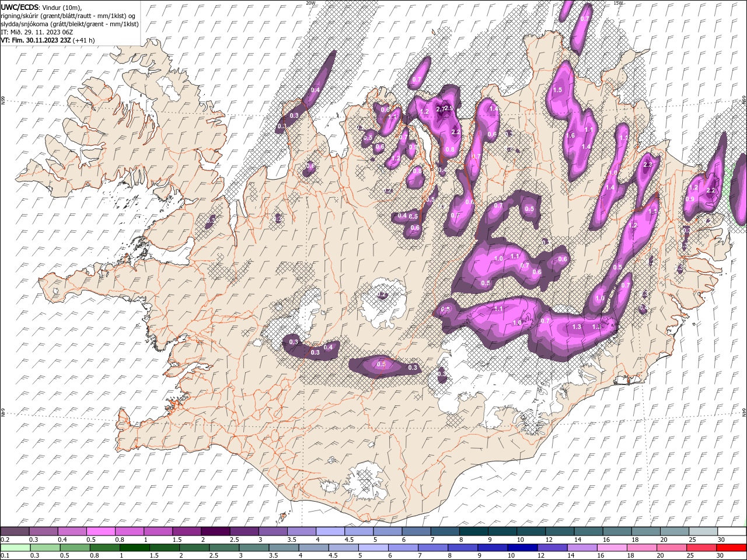747x560 pixels.
Task: Click the lower legend swatch between 14 and 16
Action: tap(582, 548)
